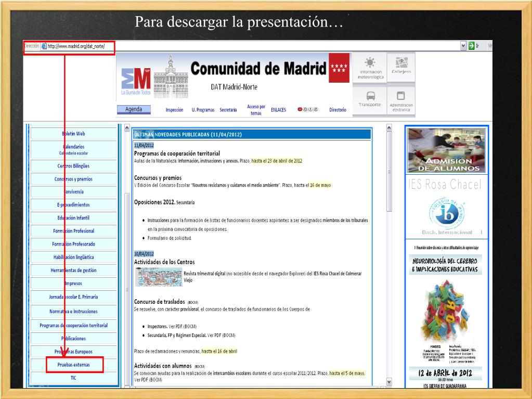Click news panel scrollbar down arrow

point(389,382)
